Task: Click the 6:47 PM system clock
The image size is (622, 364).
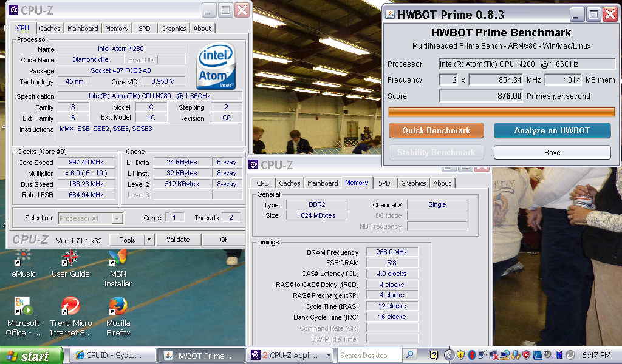Action: [596, 356]
